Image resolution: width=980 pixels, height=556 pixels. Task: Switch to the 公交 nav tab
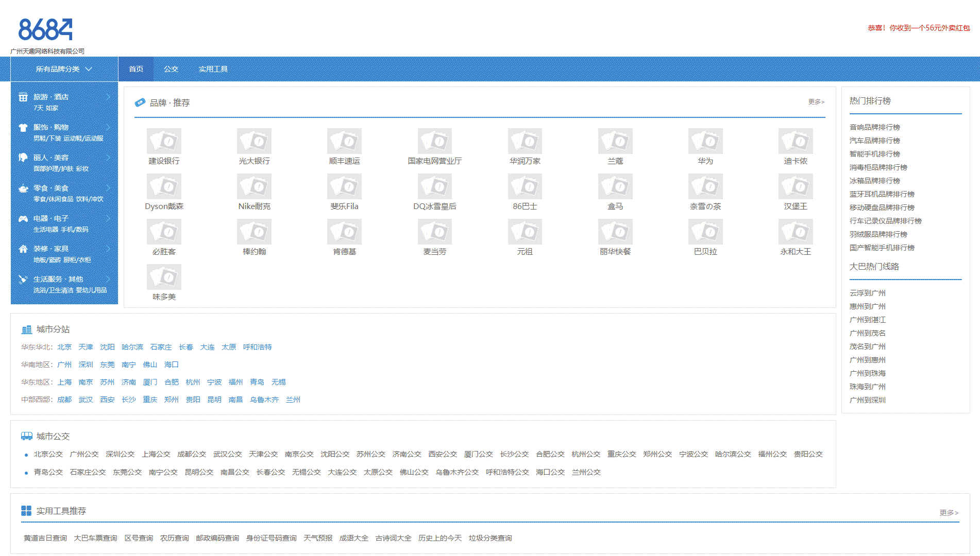pos(171,69)
